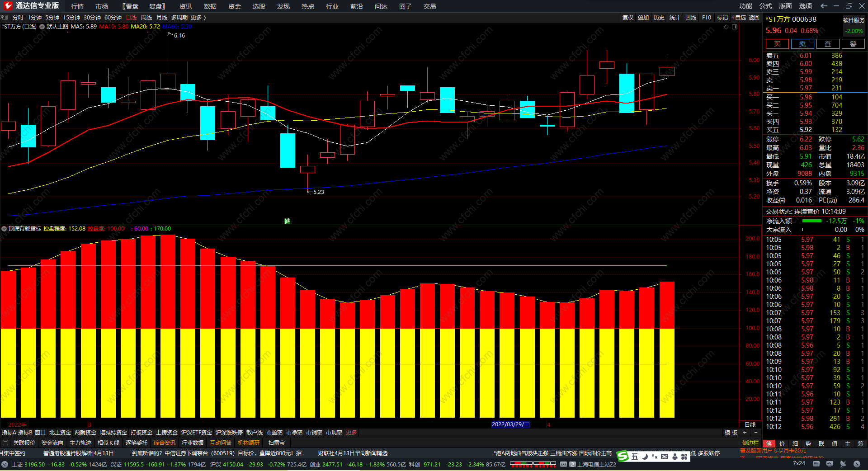Toggle the 侧边栏 sidebar
The image size is (868, 471).
click(x=750, y=443)
